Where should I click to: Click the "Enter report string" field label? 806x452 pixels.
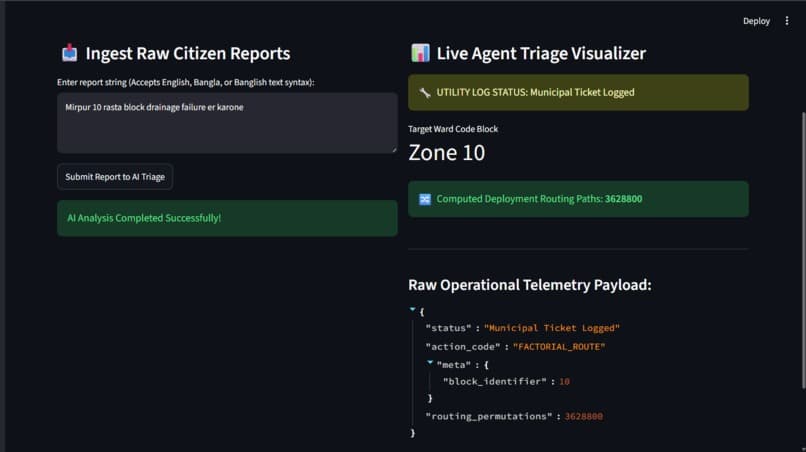coord(186,82)
